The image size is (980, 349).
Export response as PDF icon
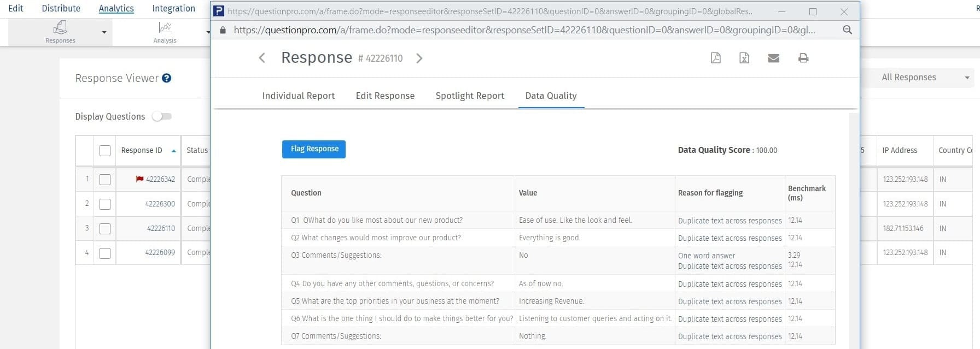click(x=715, y=58)
